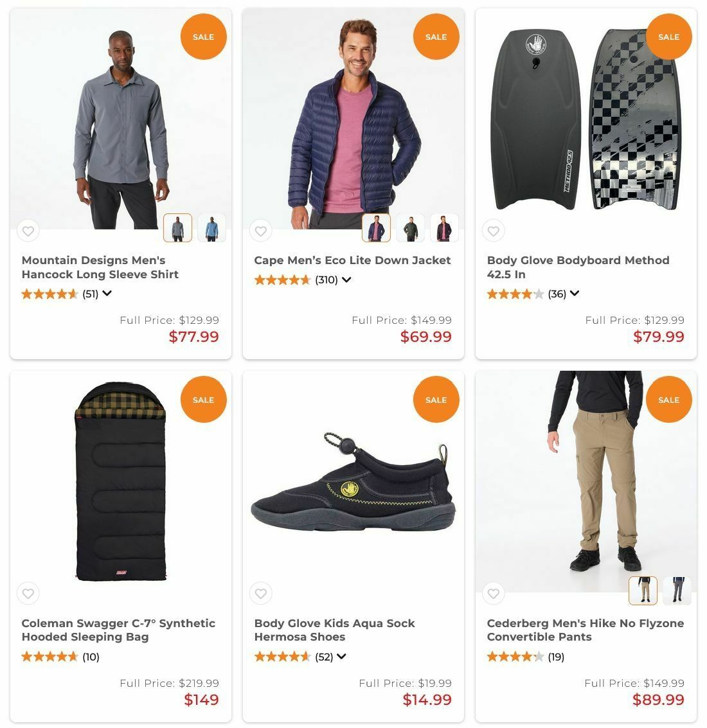Click SALE badge on Cape Down Jacket
Viewport: 707px width, 728px height.
click(x=436, y=37)
